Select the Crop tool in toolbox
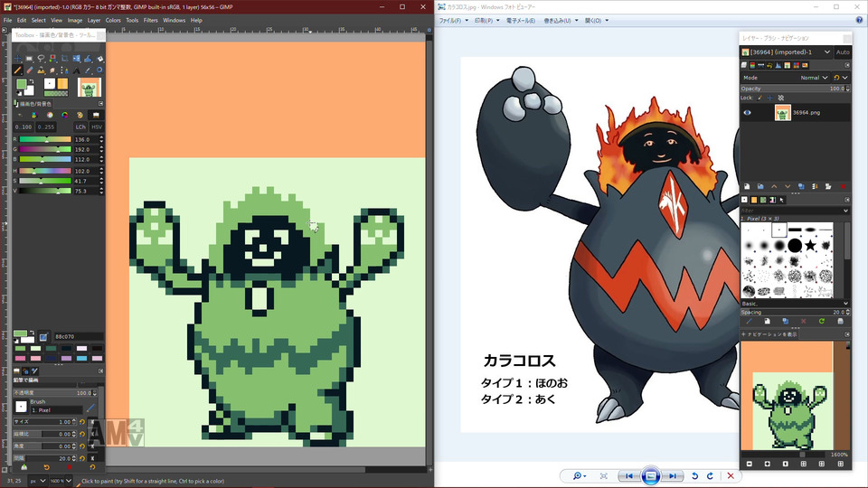The height and width of the screenshot is (488, 868). 65,58
